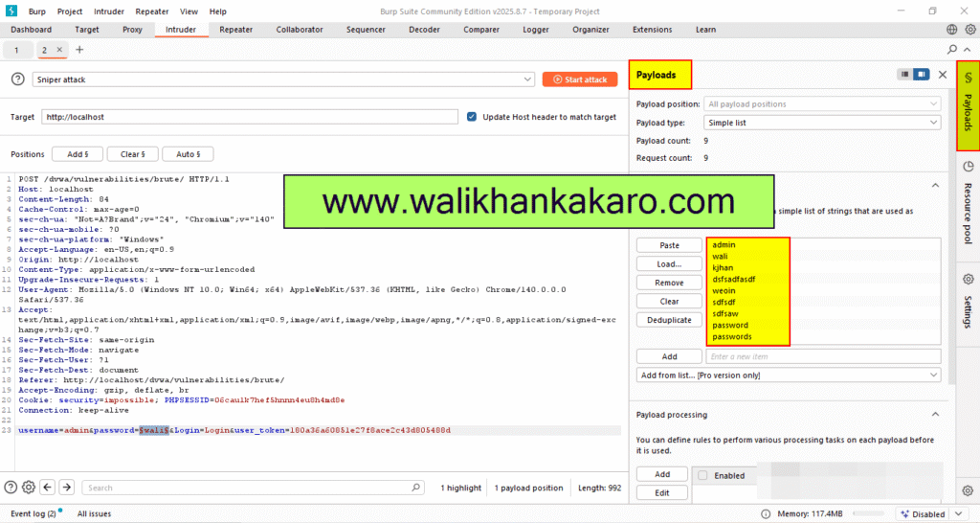The image size is (980, 523).
Task: Open the Settings side tab
Action: (x=968, y=302)
